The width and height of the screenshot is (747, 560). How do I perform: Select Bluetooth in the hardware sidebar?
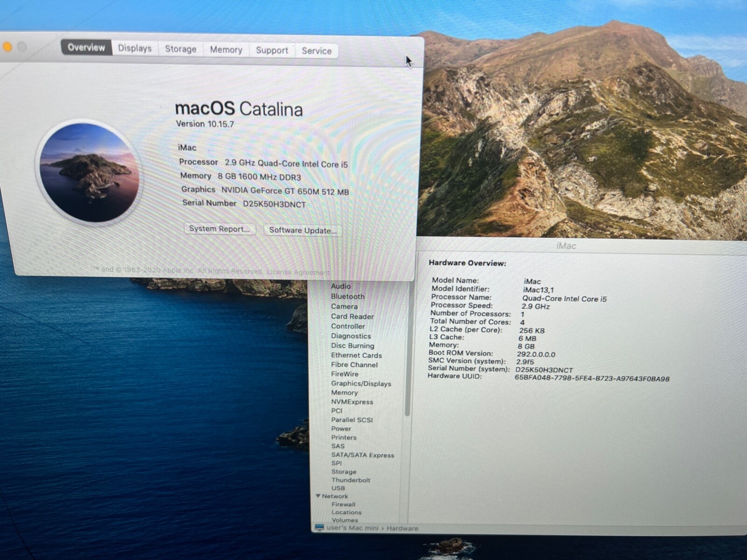[348, 296]
